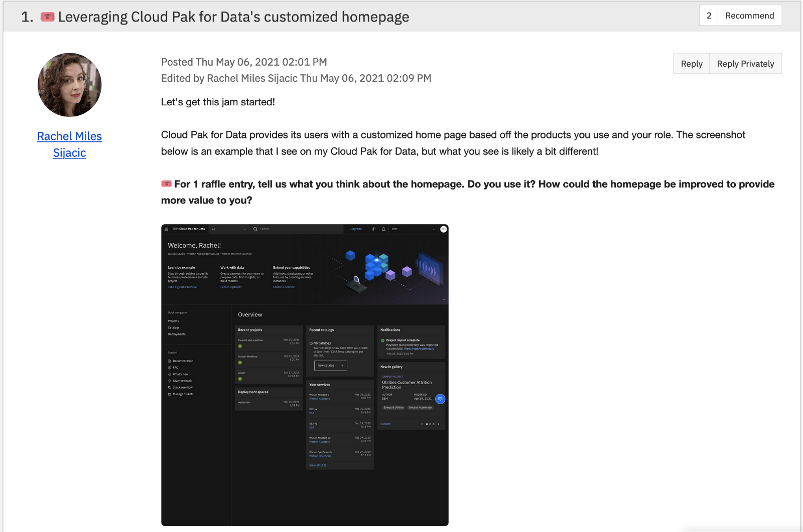Click the blue chat bubble icon

440,399
